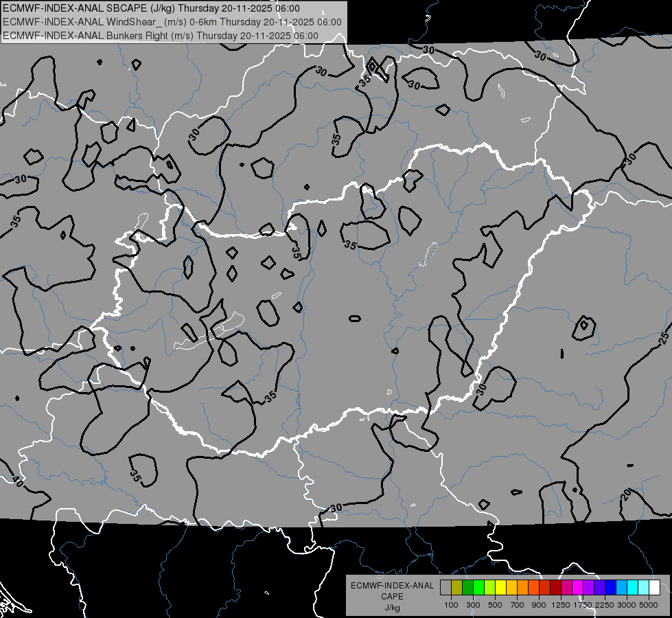This screenshot has width=672, height=618.
Task: Select the bright green legend swatch
Action: coord(478,587)
